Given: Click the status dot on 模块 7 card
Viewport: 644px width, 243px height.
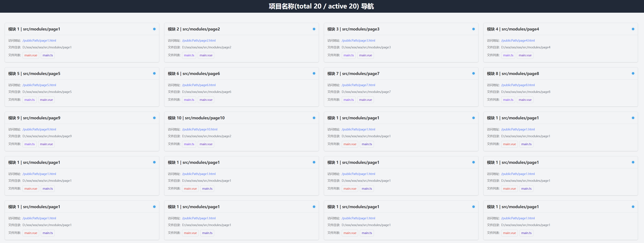Looking at the screenshot, I should coord(473,73).
